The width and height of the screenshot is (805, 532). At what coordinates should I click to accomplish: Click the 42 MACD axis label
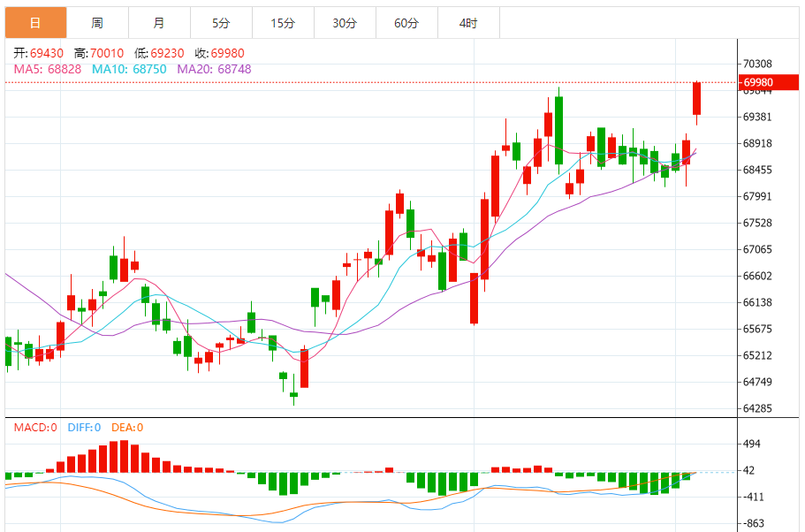(748, 470)
